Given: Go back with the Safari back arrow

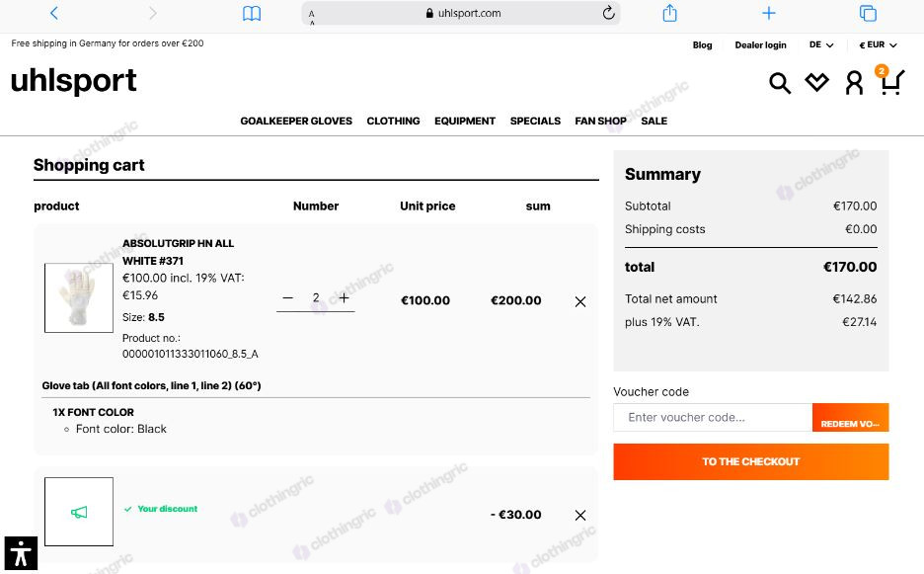Looking at the screenshot, I should 54,13.
